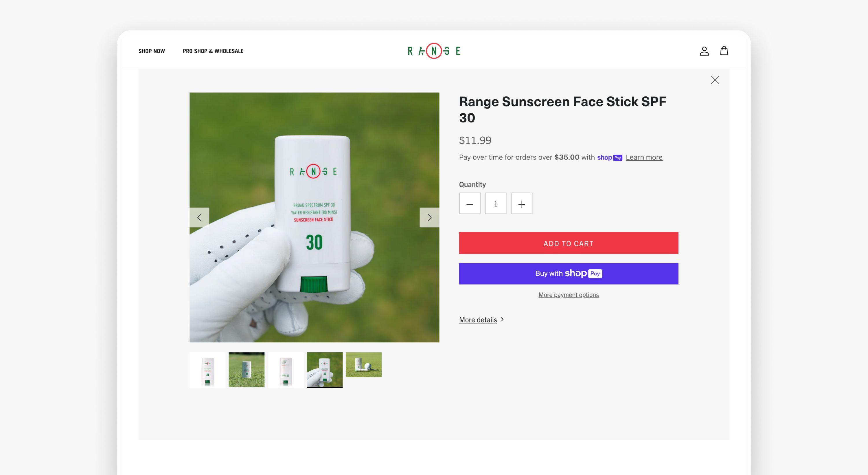868x475 pixels.
Task: Advance carousel with the right arrow
Action: (429, 217)
